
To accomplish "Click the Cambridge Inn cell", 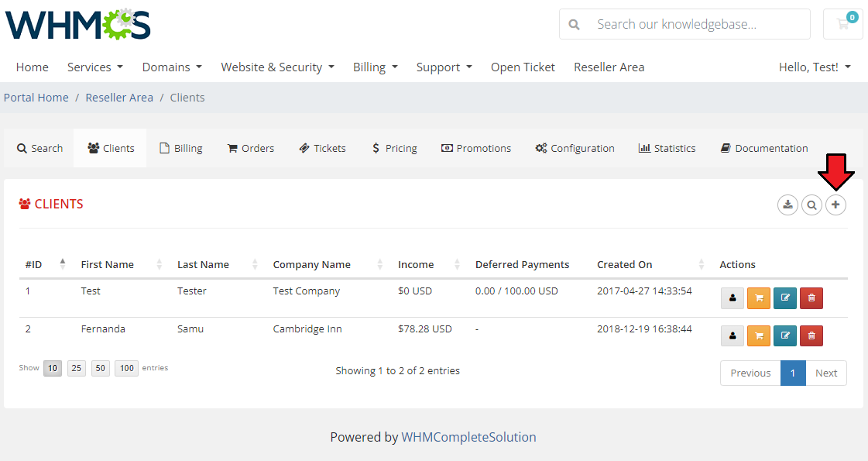I will [x=307, y=329].
